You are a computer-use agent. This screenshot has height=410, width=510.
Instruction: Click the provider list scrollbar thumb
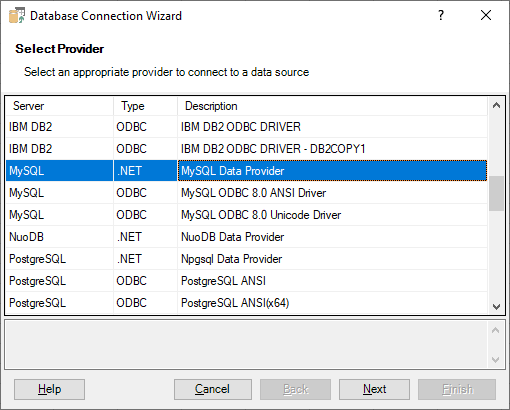pyautogui.click(x=496, y=193)
